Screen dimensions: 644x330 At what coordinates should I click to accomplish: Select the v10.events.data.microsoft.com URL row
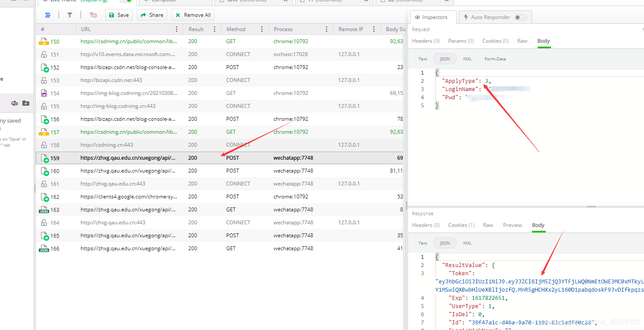point(128,54)
